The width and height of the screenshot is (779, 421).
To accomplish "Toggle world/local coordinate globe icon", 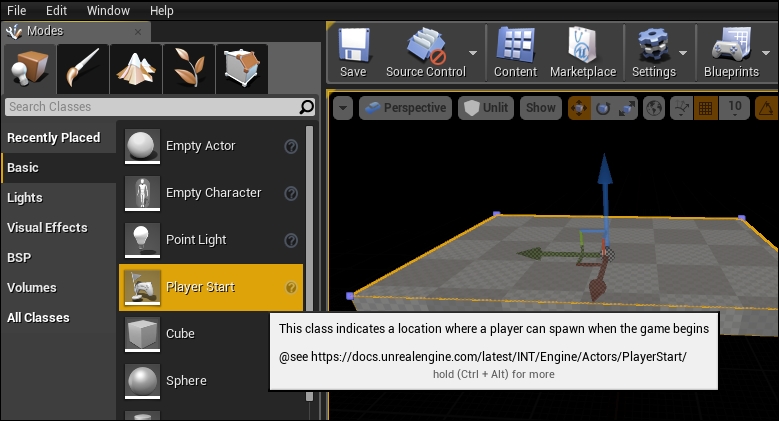I will 654,108.
